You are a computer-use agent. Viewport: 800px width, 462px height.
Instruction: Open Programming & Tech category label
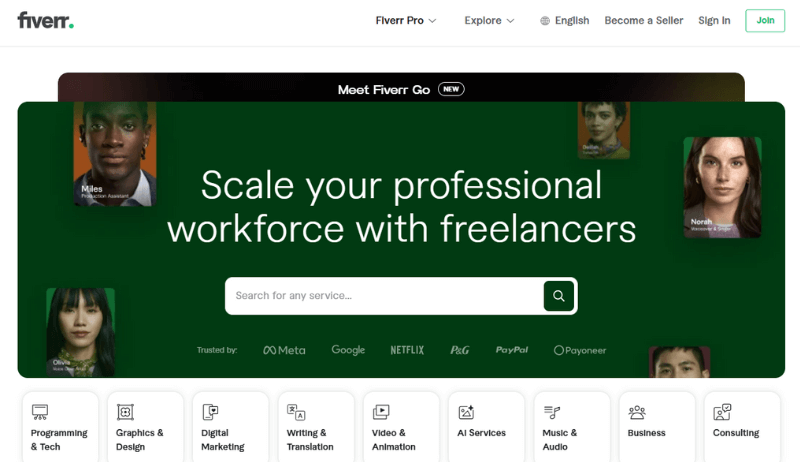[x=59, y=440]
